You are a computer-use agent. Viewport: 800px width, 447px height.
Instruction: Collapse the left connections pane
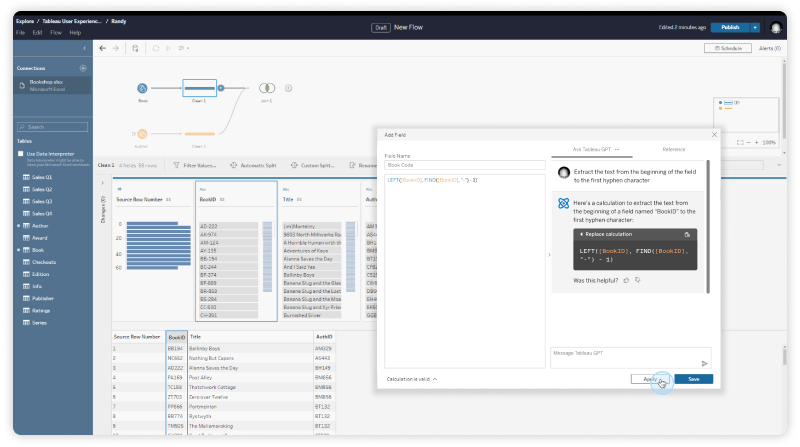[x=86, y=48]
